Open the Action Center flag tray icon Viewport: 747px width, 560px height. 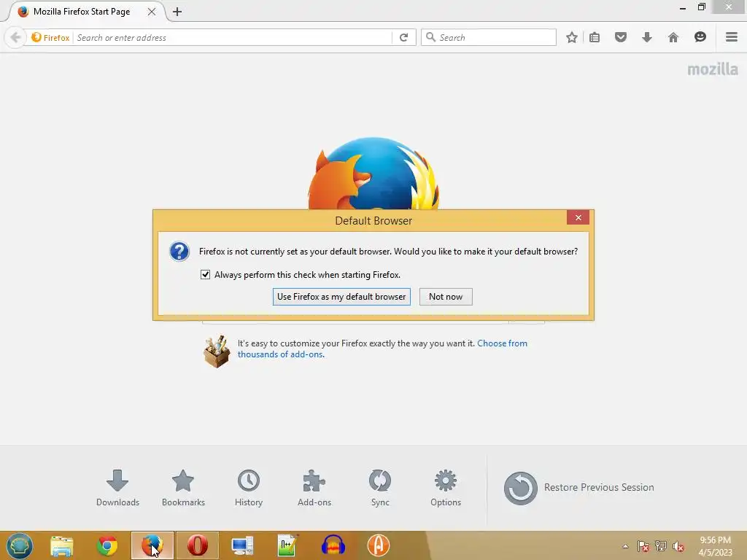tap(643, 546)
